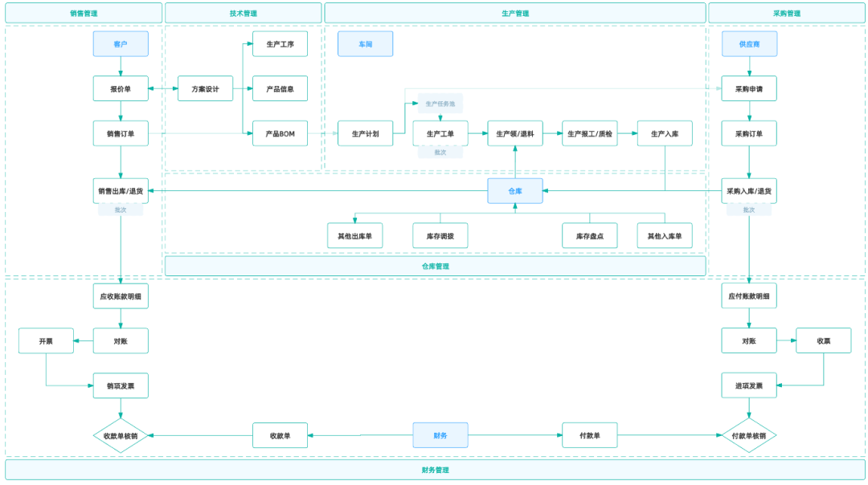Open 应付账款明细
This screenshot has width=868, height=485.
tap(749, 295)
